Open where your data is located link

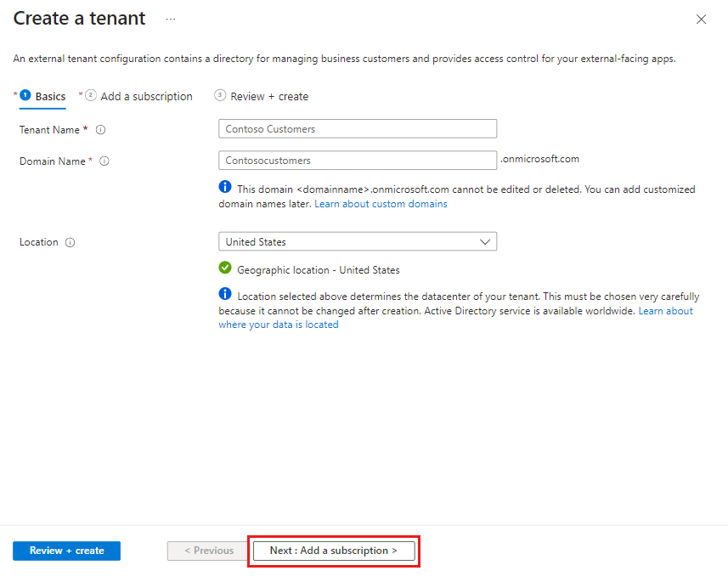click(279, 325)
